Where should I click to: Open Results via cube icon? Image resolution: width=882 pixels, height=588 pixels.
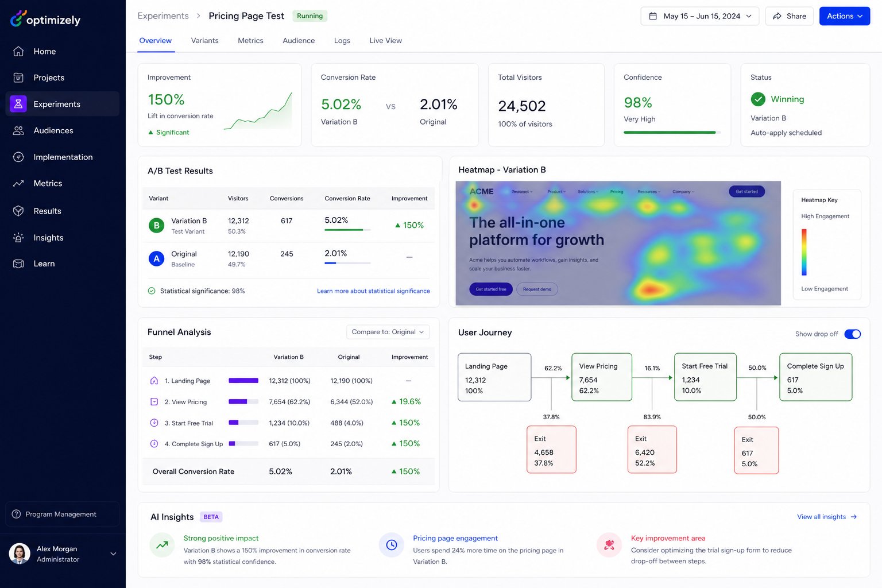coord(18,211)
